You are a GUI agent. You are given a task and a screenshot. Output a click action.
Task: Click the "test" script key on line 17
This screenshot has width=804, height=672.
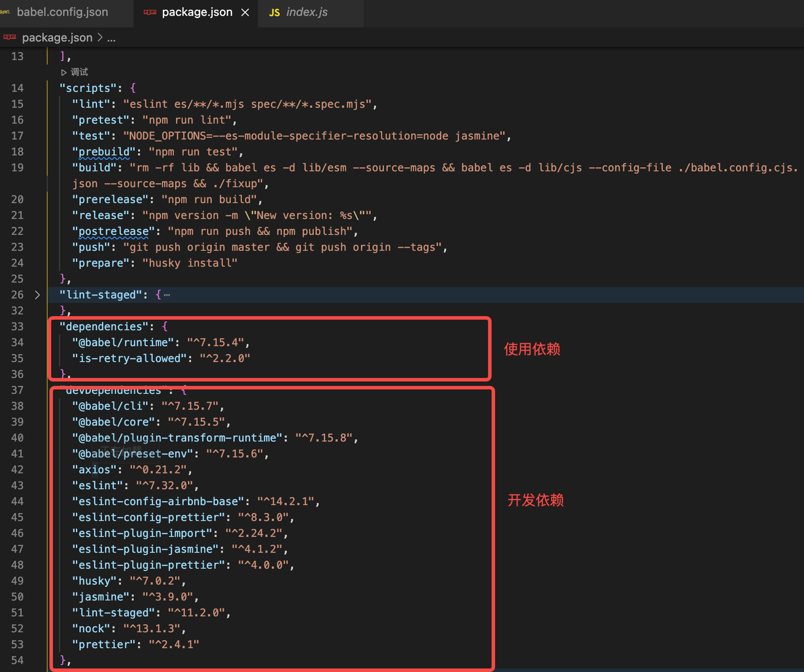point(91,136)
